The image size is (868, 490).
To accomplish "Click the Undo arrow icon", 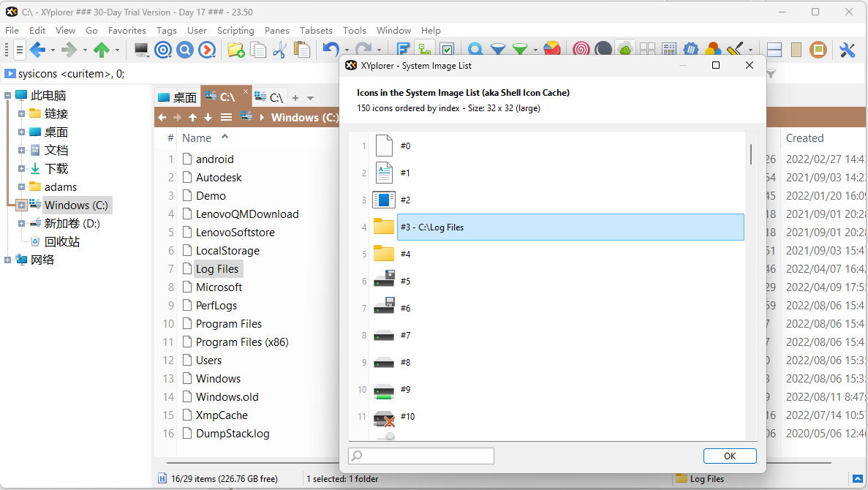I will click(331, 50).
